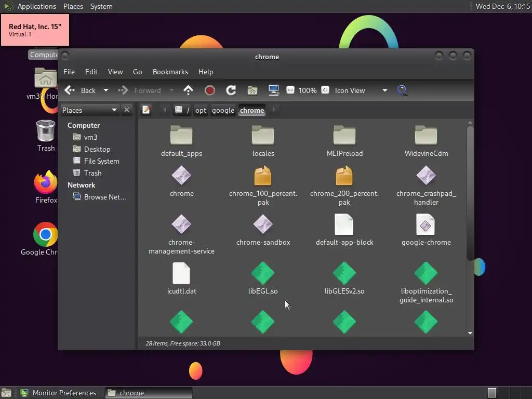Image resolution: width=532 pixels, height=399 pixels.
Task: Select vm3 in the Places sidebar
Action: pos(90,137)
